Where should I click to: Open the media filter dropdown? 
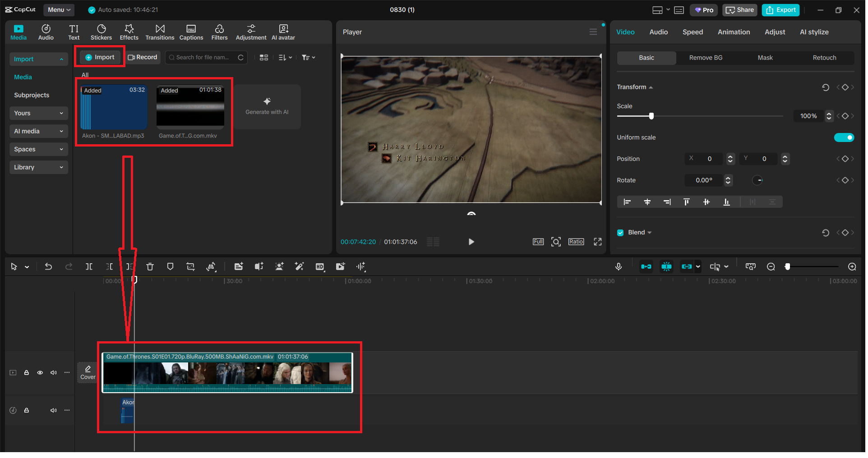tap(309, 58)
